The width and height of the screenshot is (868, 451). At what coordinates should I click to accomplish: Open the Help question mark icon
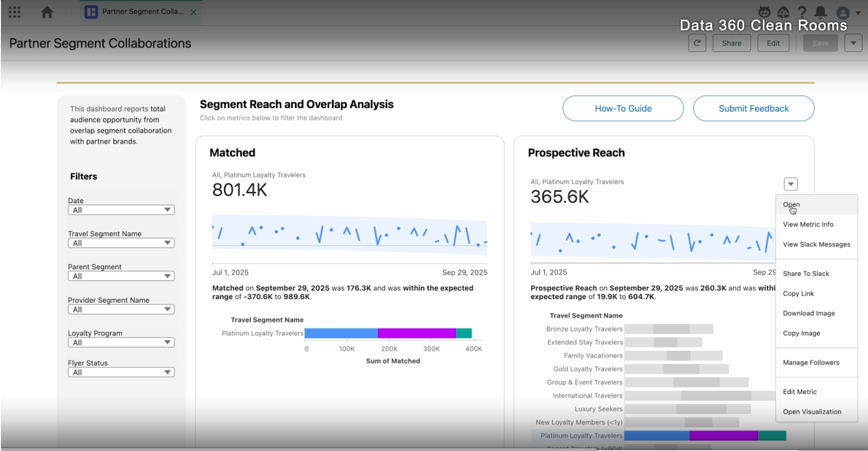[802, 12]
